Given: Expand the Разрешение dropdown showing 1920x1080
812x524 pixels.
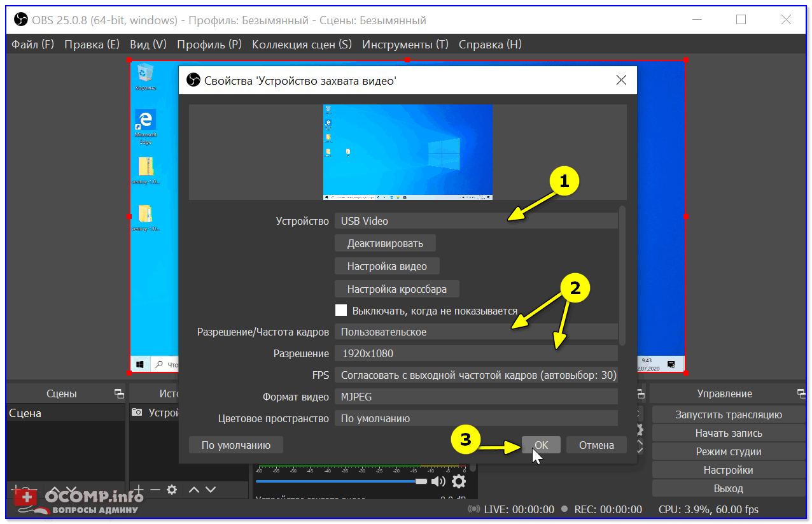Looking at the screenshot, I should coord(475,353).
